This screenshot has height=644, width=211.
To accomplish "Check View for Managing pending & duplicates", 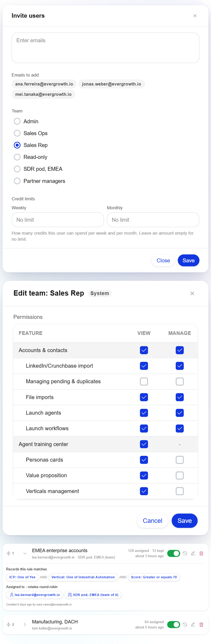I will click(144, 381).
